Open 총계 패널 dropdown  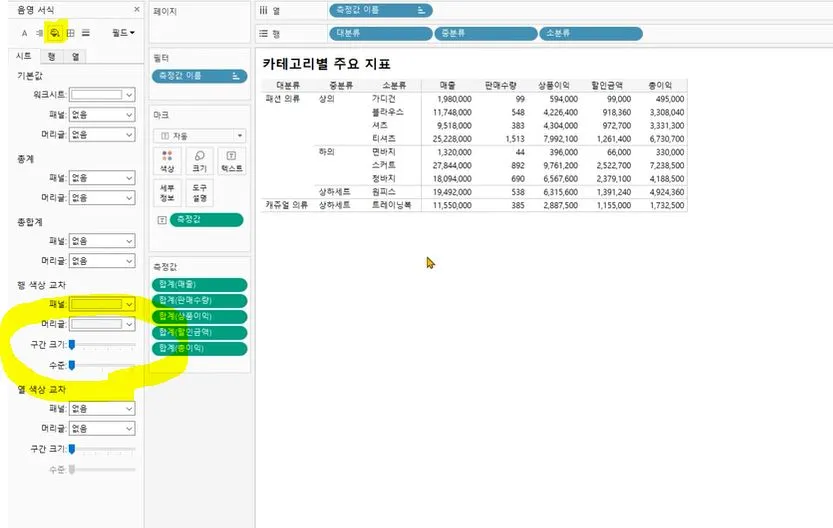tap(102, 177)
